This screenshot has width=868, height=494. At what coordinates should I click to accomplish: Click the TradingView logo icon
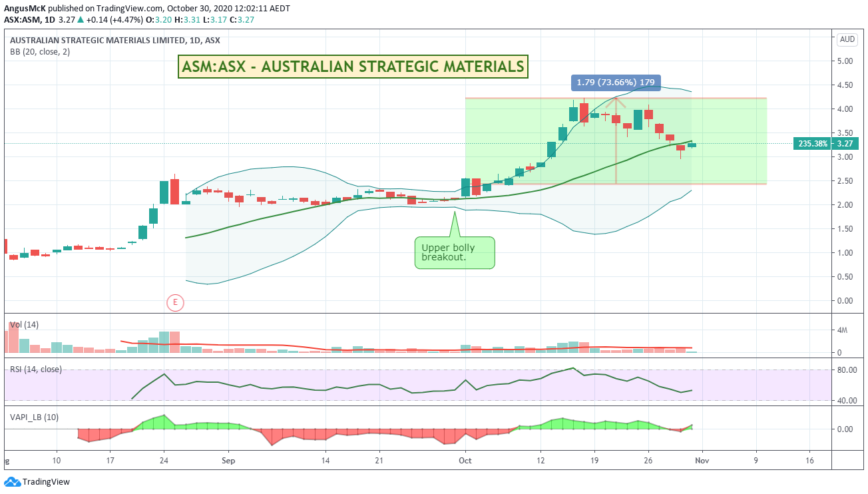tap(12, 481)
